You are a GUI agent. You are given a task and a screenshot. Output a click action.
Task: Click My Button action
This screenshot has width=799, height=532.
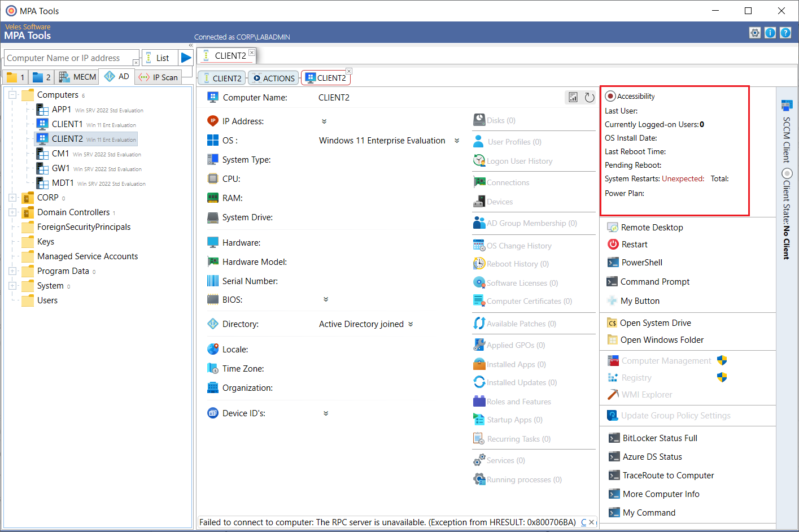point(633,301)
